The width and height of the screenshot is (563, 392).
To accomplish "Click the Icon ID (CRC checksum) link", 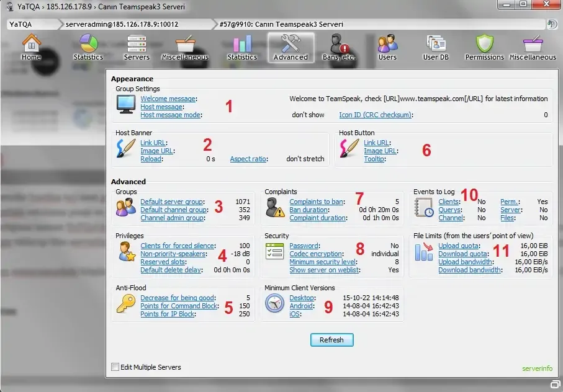I will tap(375, 115).
